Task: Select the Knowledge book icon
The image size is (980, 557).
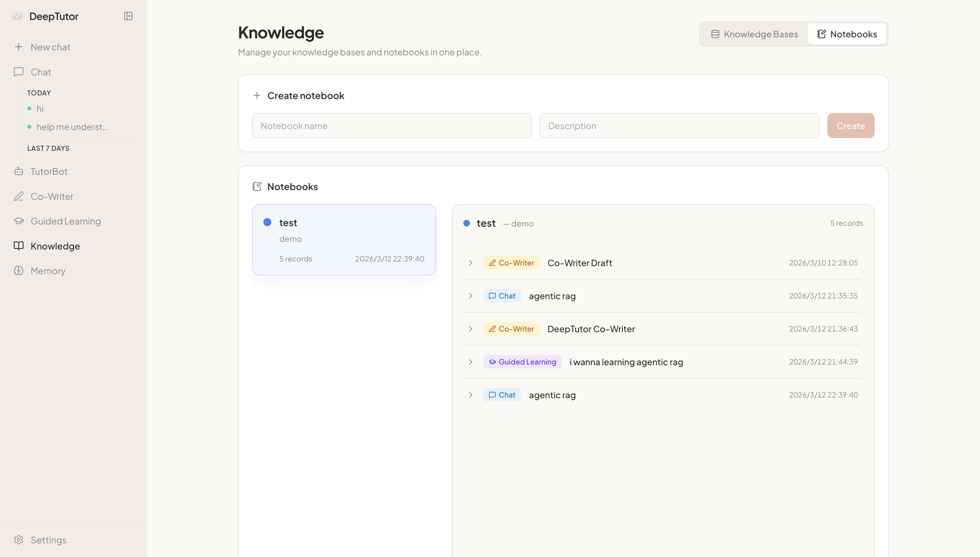Action: click(x=19, y=246)
